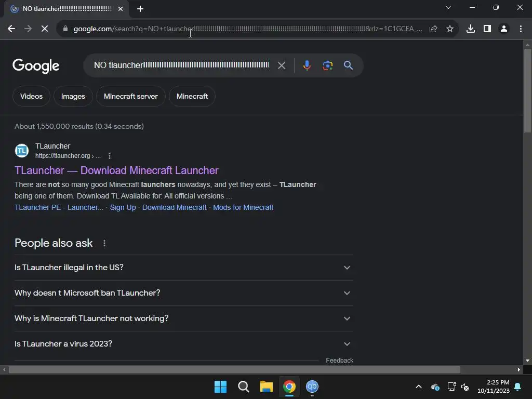Switch to qBittorrent in the taskbar
This screenshot has height=399, width=532.
tap(312, 387)
